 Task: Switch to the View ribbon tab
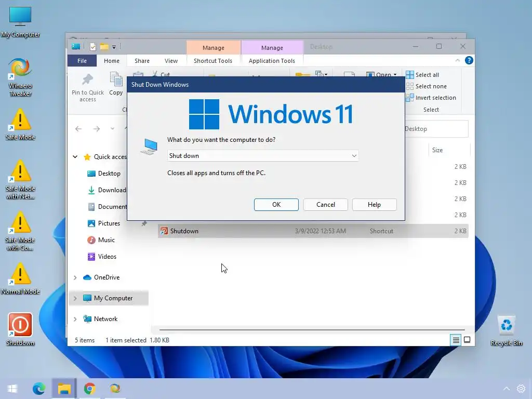[171, 61]
